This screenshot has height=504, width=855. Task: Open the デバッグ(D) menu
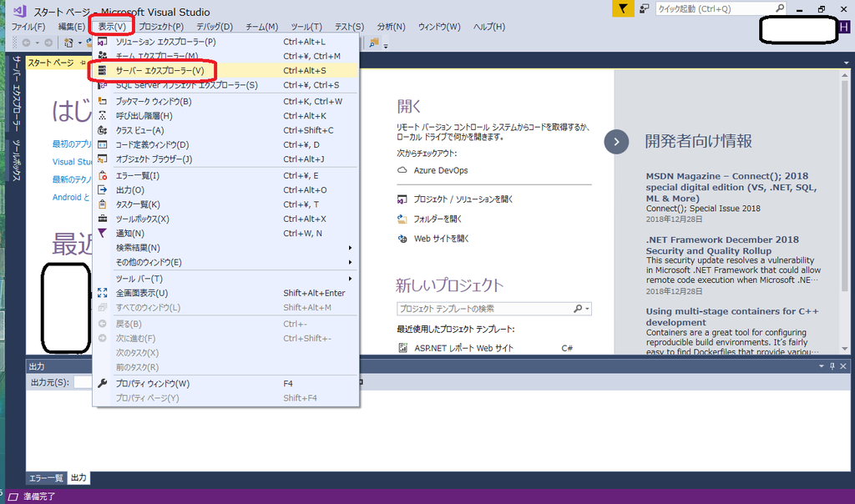(x=215, y=27)
